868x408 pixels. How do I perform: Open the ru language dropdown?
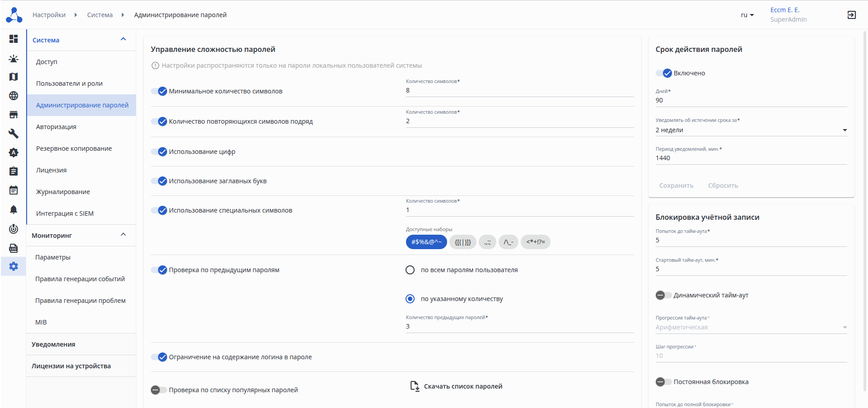click(747, 15)
